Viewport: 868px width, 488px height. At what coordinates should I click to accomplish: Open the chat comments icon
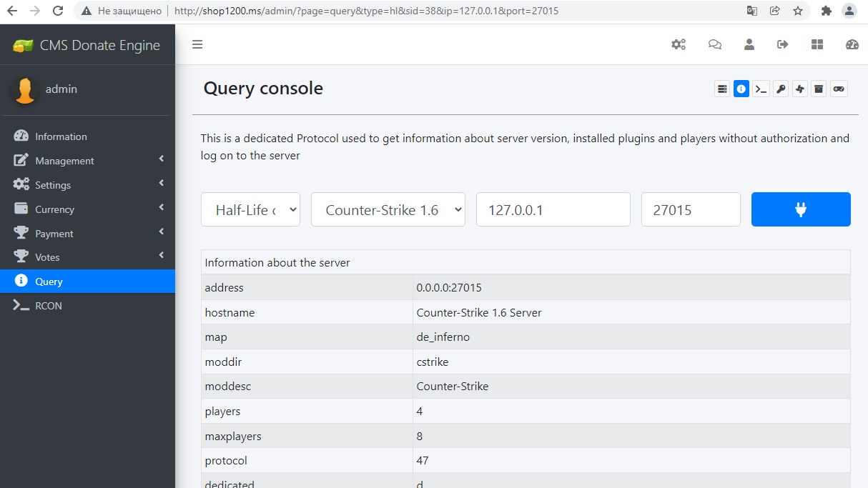pos(714,44)
